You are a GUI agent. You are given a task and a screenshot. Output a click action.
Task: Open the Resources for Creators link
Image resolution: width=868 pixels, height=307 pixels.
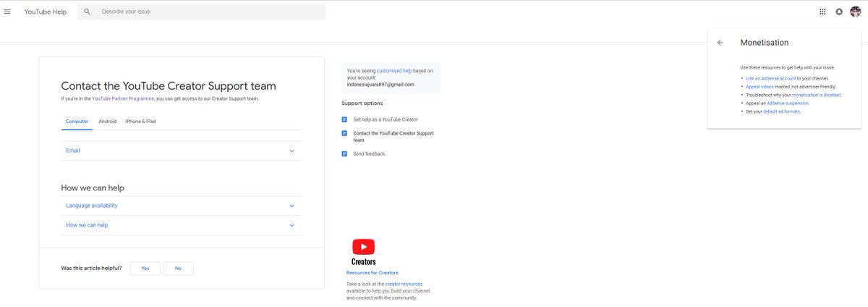tap(373, 273)
